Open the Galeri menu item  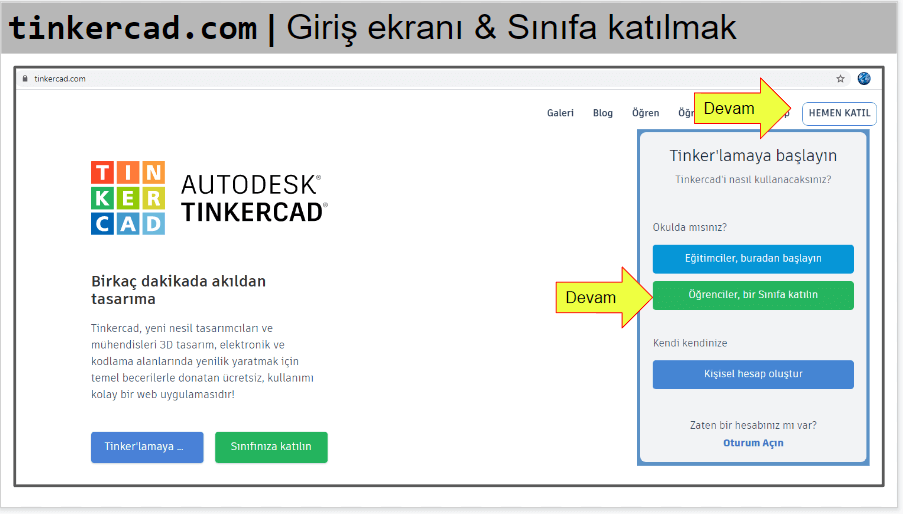(x=560, y=113)
